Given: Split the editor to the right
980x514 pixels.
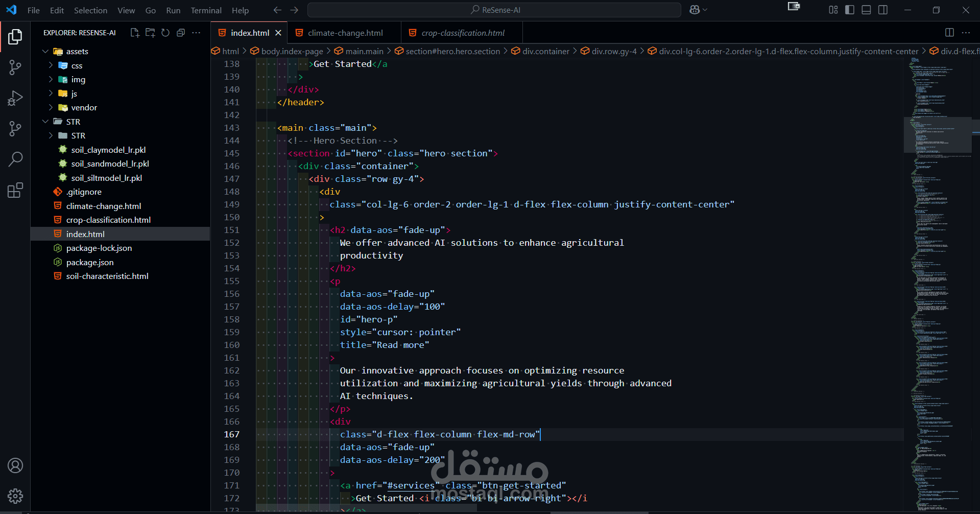Looking at the screenshot, I should tap(949, 33).
